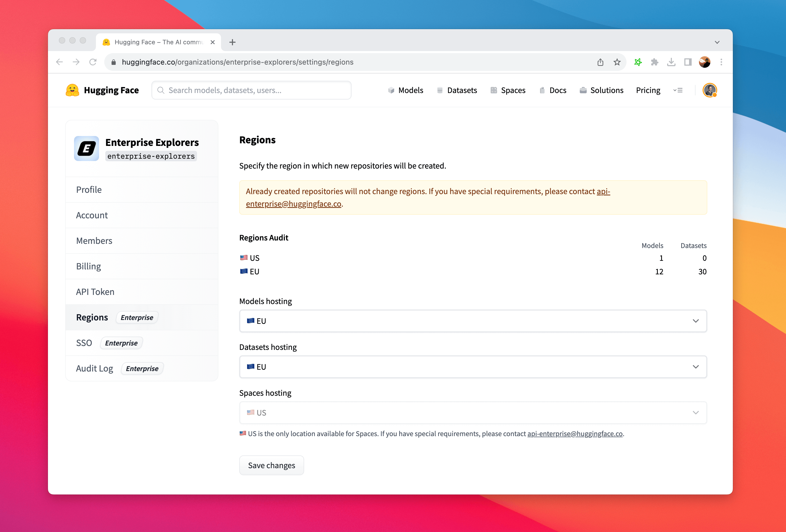The height and width of the screenshot is (532, 786).
Task: Toggle the browser side panel icon
Action: (687, 62)
